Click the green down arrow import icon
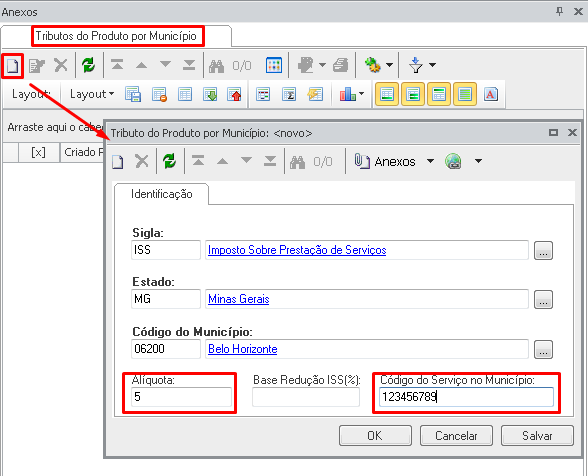588x476 pixels. point(210,94)
